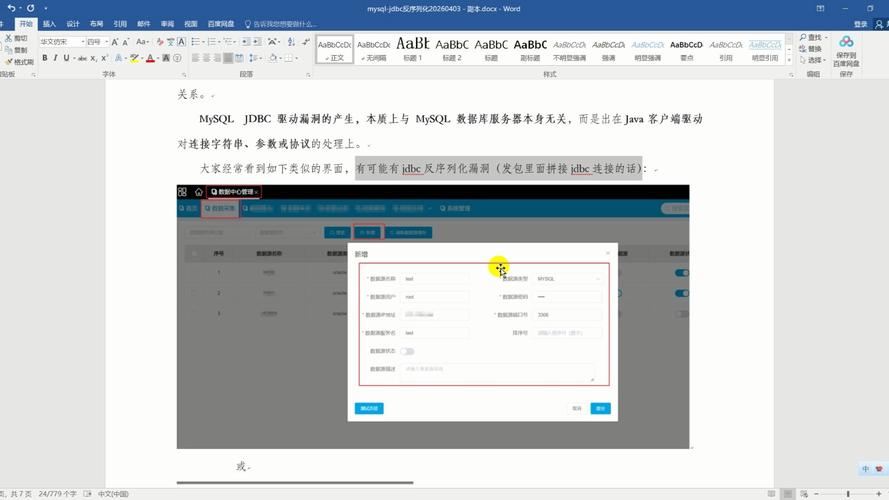Switch to read mode view in status bar

tap(771, 494)
